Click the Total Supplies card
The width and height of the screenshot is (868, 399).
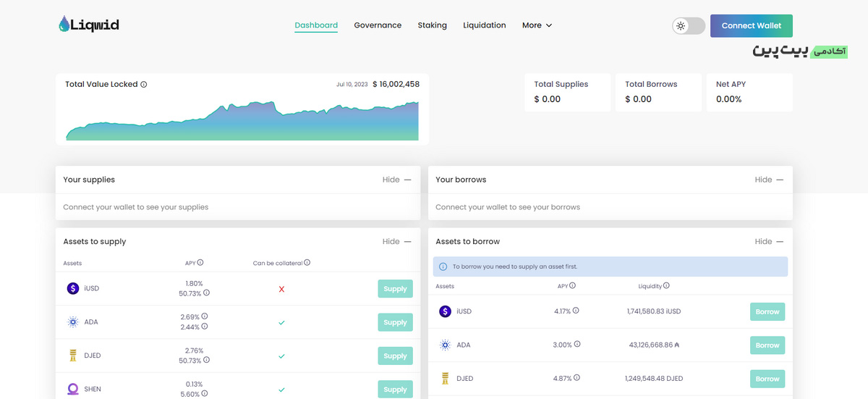pos(567,92)
